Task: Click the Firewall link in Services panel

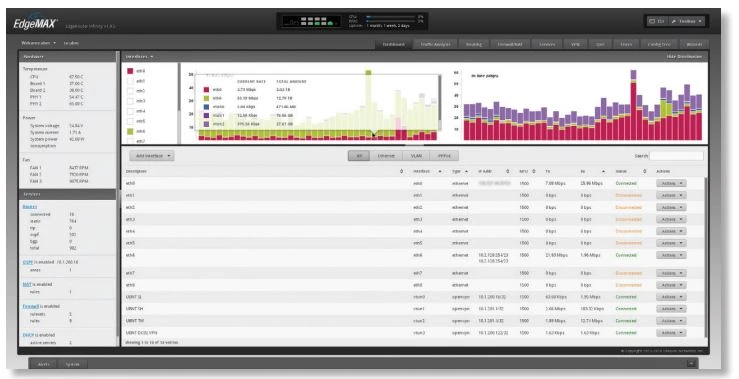Action: (31, 306)
